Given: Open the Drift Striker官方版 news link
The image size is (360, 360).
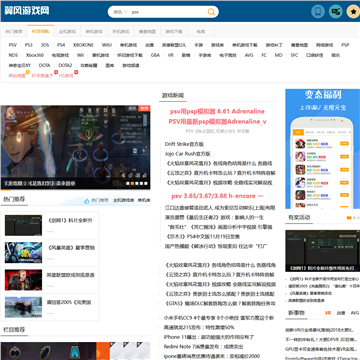Looking at the screenshot, I should point(184,144).
